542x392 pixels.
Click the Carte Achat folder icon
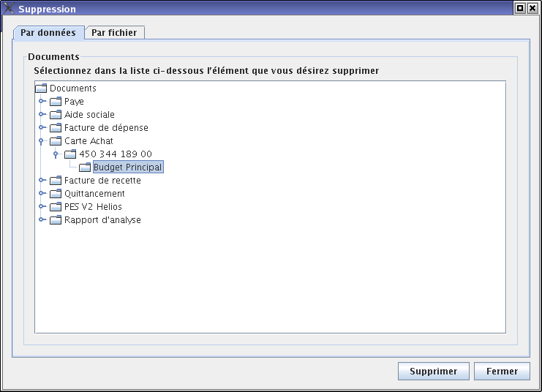pos(56,141)
